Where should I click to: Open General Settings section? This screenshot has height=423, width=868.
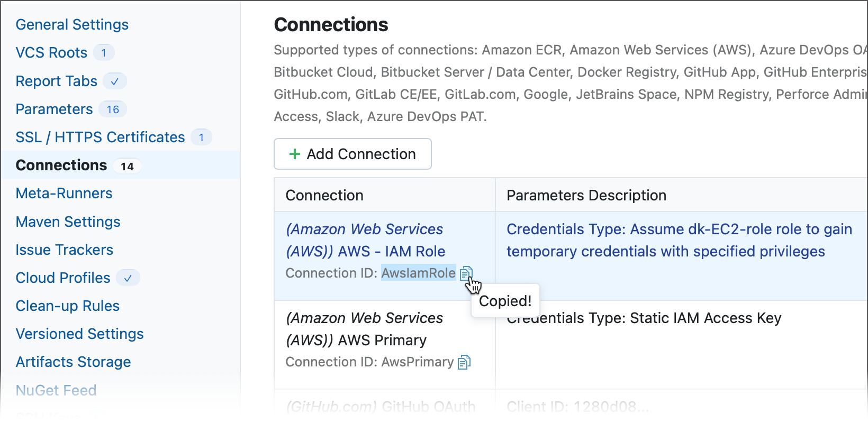pyautogui.click(x=72, y=24)
